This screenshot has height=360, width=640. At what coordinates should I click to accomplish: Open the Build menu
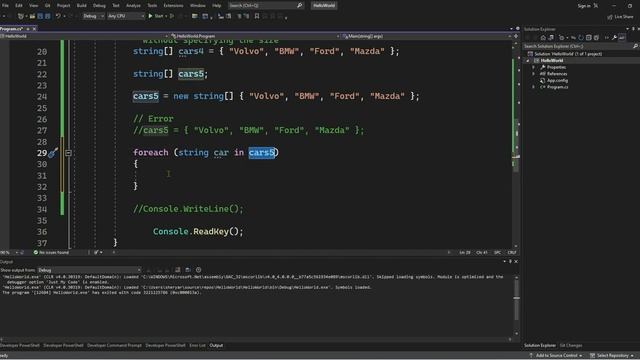coord(82,5)
